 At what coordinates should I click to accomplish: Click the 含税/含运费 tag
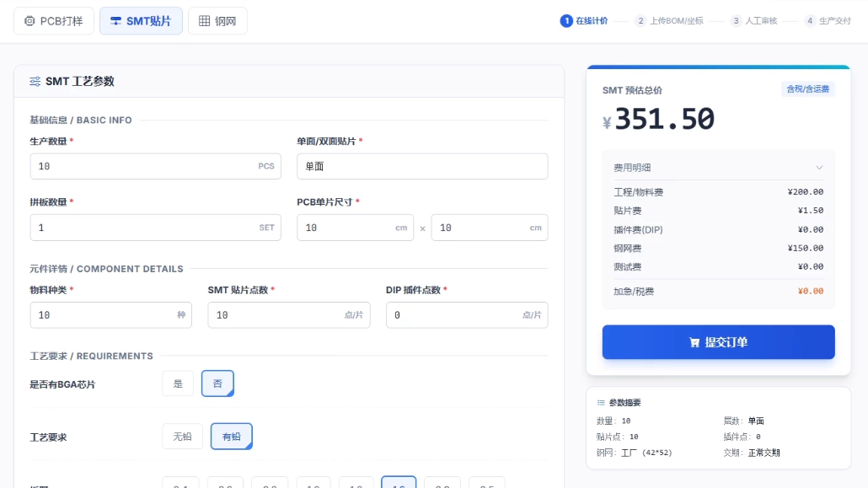(x=807, y=89)
